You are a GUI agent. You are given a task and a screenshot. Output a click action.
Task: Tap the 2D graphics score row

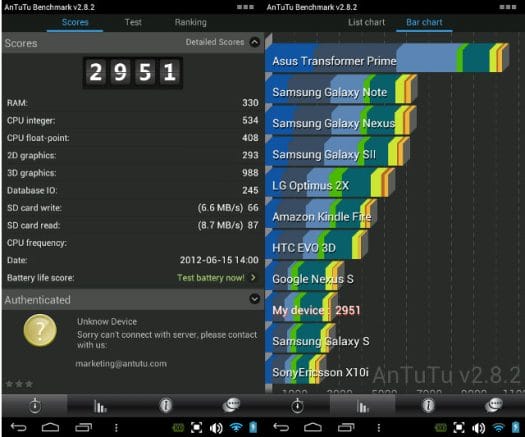pos(133,155)
